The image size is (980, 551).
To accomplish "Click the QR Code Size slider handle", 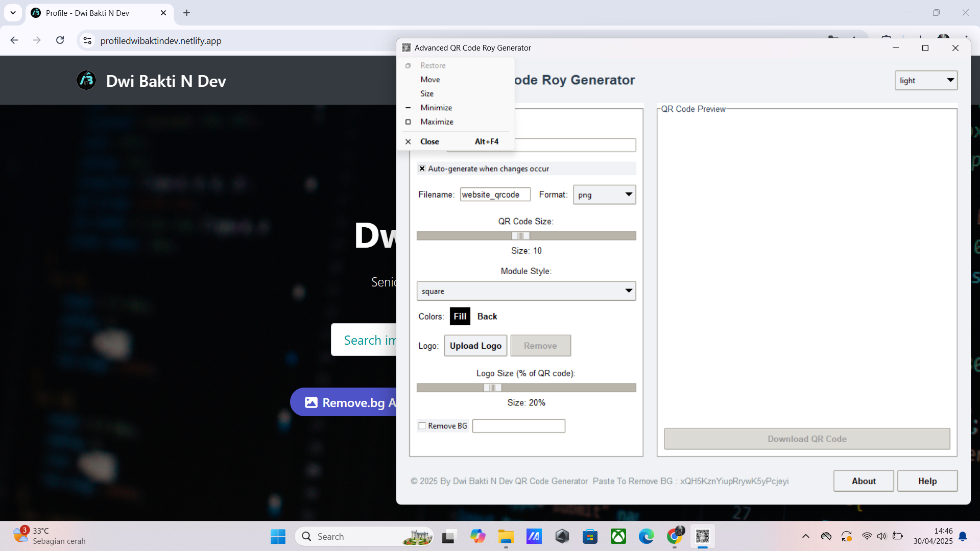I will click(520, 236).
